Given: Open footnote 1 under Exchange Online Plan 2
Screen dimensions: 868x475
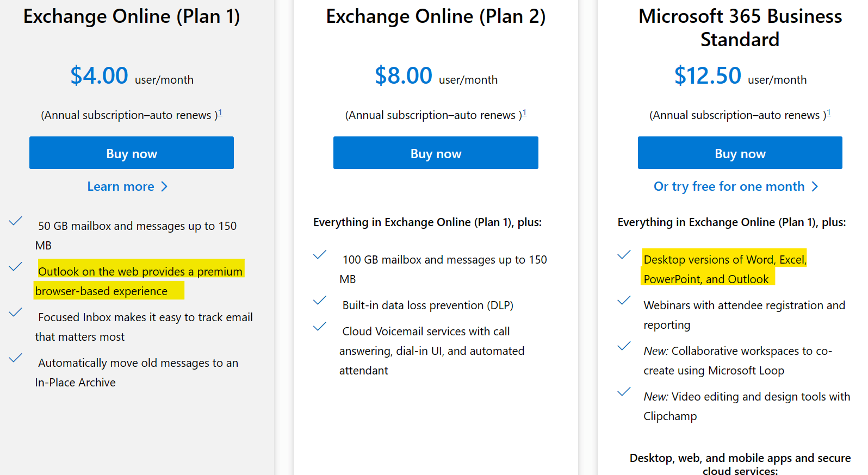Looking at the screenshot, I should click(524, 111).
